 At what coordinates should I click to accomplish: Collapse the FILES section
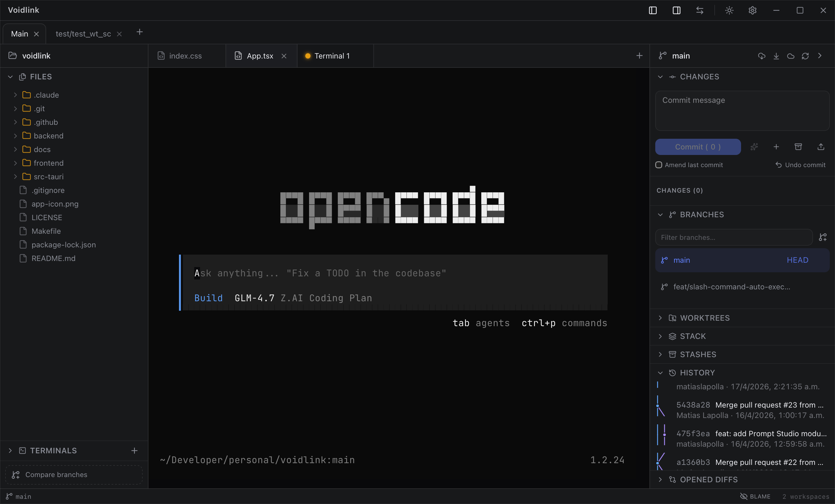10,77
